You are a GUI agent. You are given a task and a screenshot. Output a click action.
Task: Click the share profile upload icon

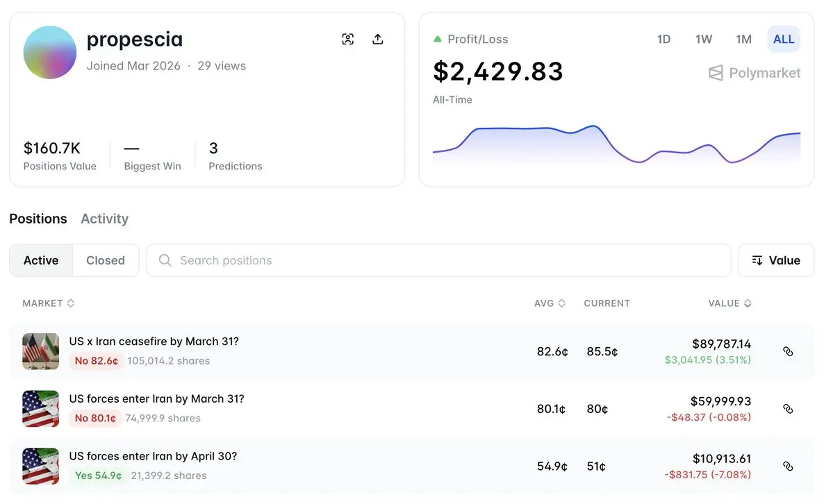point(378,40)
